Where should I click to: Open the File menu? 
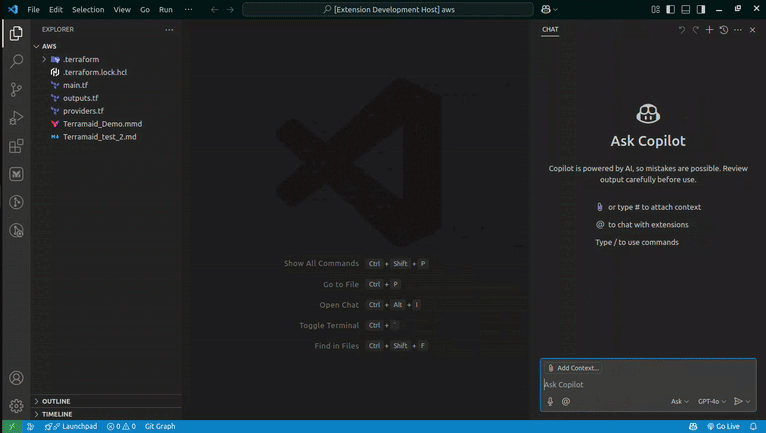click(33, 9)
